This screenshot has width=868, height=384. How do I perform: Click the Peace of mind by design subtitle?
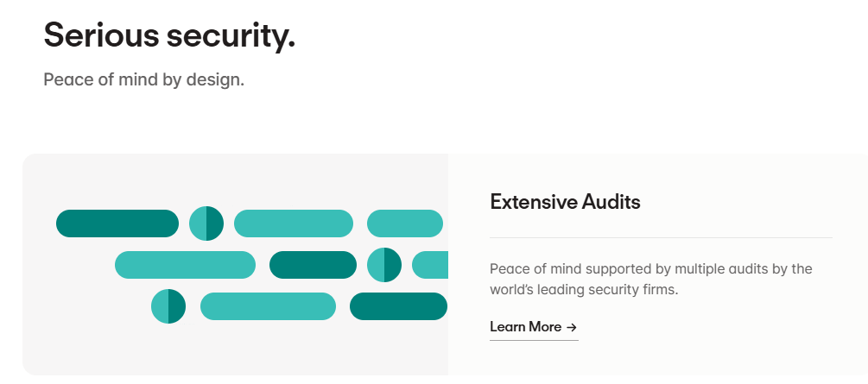click(144, 79)
